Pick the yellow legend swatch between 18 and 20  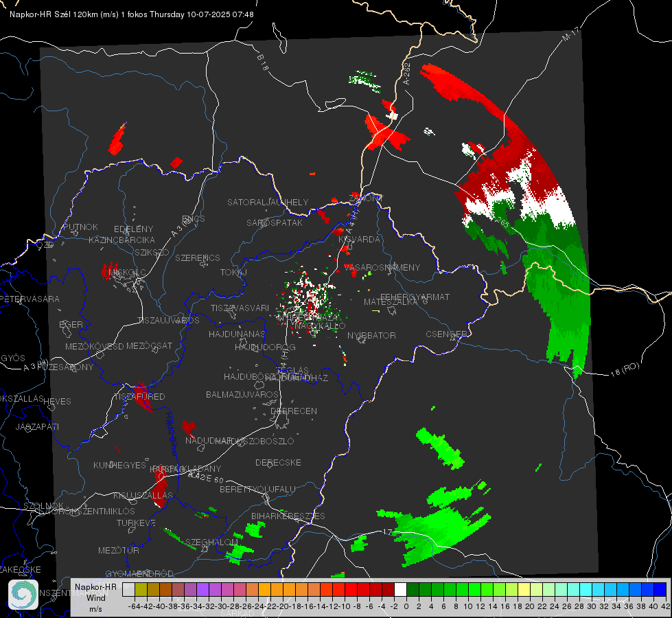click(524, 589)
